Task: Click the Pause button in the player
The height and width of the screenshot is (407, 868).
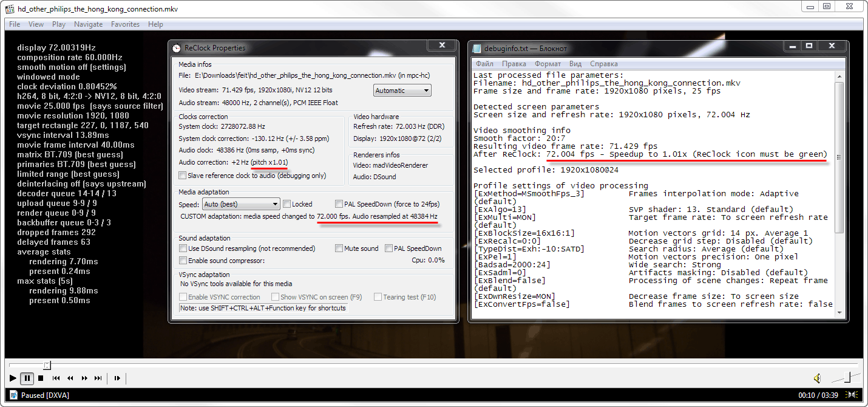Action: pyautogui.click(x=27, y=378)
